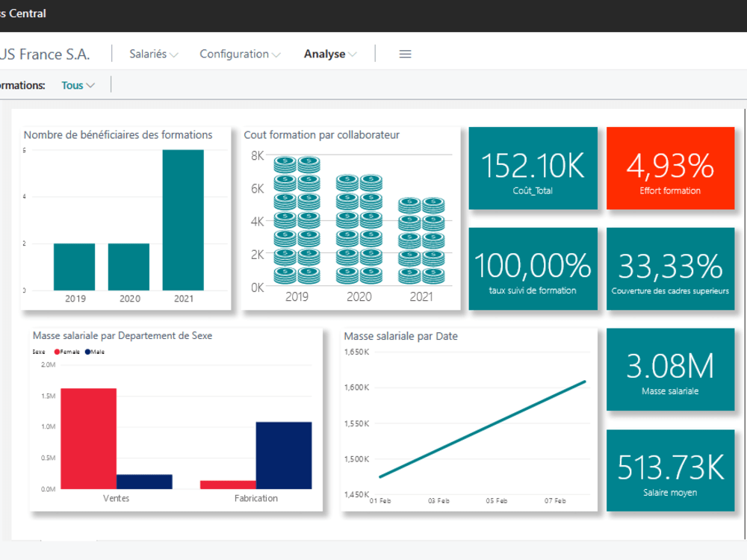Click the 2019 bar in beneficiaries chart

coord(74,267)
